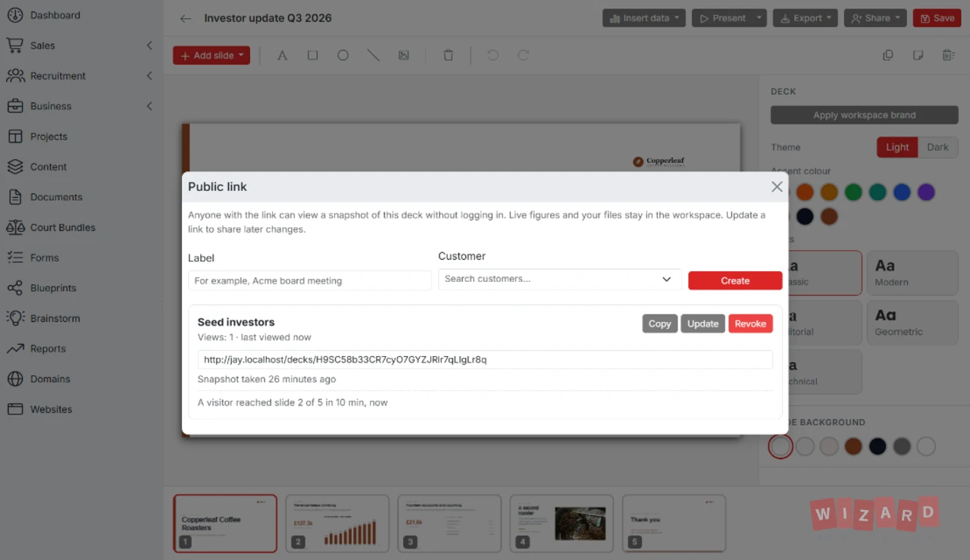Update the Seed investors link snapshot
This screenshot has width=970, height=560.
[x=702, y=324]
